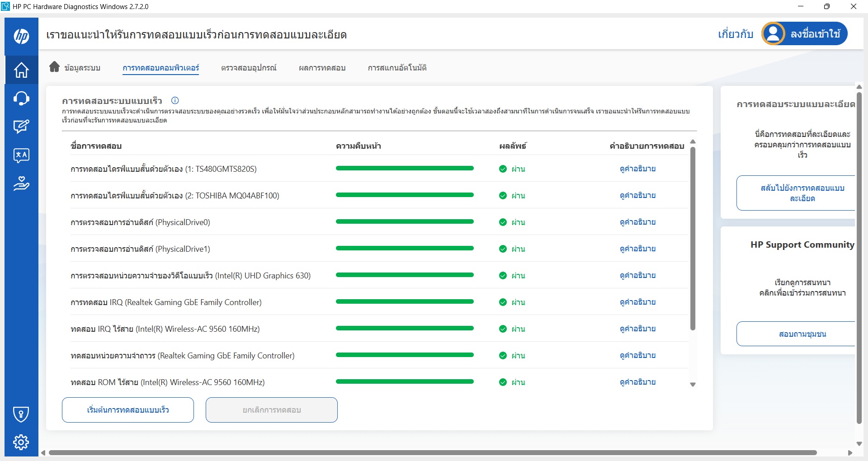Click the สอบถามชุมชน button

coord(796,334)
